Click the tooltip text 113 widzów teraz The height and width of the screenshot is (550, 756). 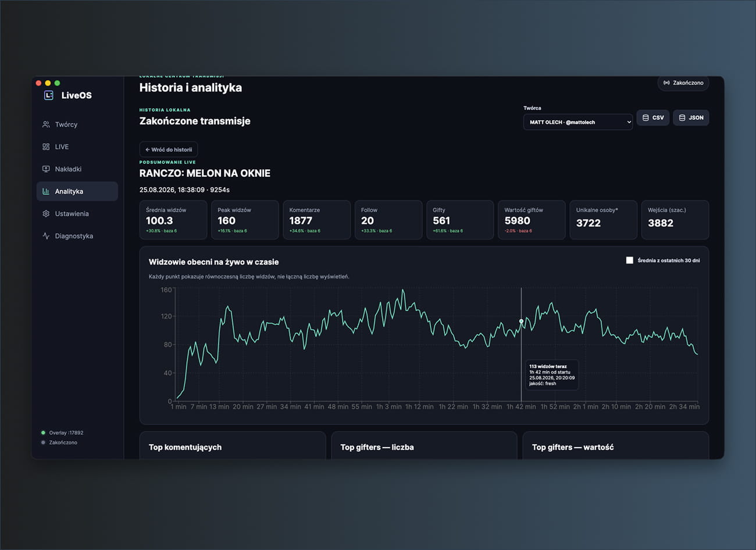[548, 367]
